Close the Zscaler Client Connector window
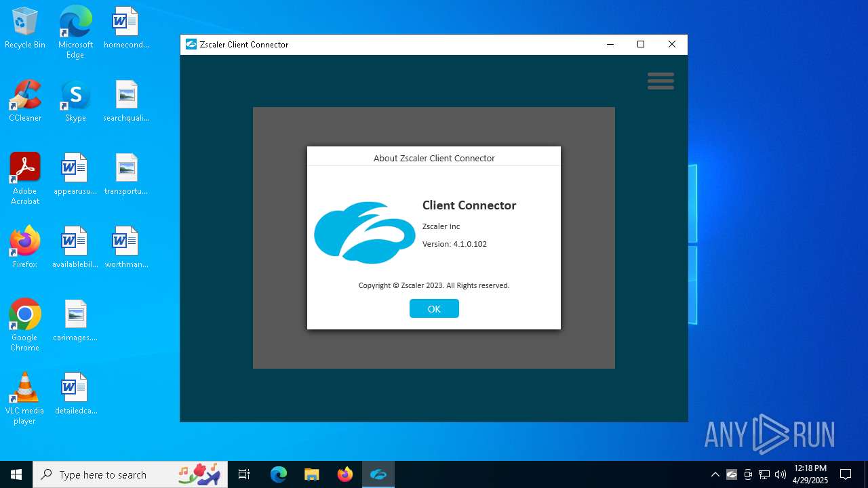This screenshot has height=488, width=868. (x=672, y=44)
